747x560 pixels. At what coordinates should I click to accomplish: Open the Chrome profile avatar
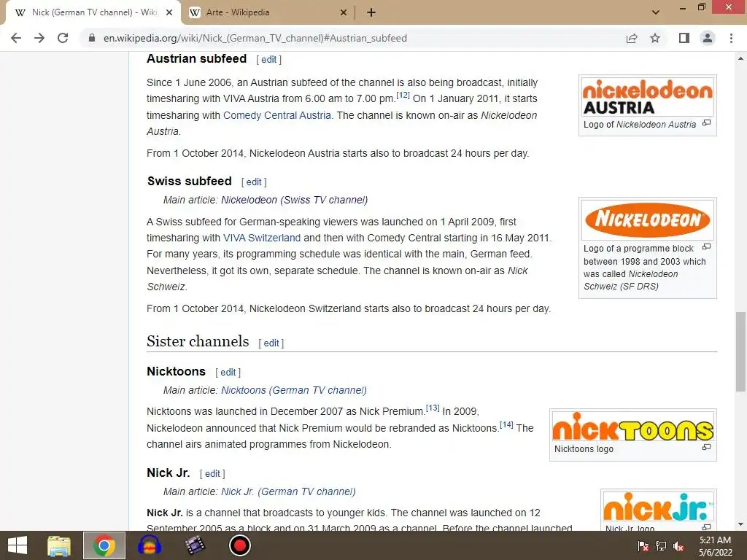tap(708, 38)
